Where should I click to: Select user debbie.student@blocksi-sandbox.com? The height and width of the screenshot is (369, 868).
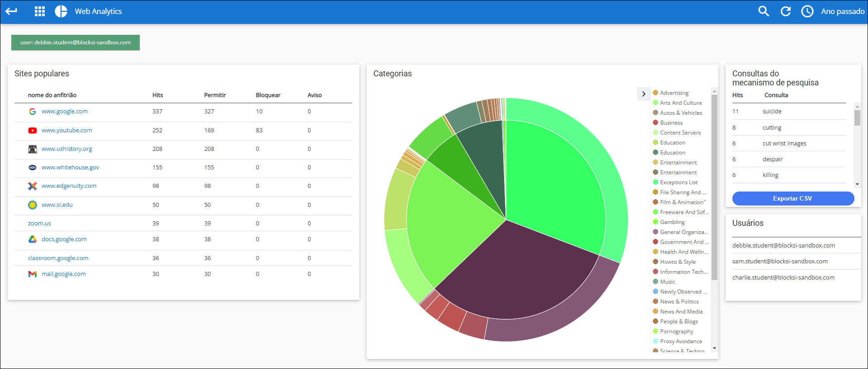784,246
